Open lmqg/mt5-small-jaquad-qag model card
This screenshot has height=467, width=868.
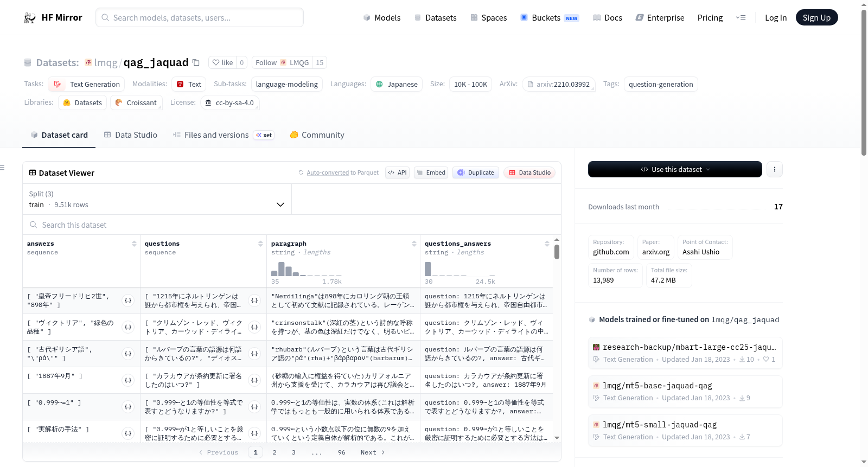[x=685, y=431]
